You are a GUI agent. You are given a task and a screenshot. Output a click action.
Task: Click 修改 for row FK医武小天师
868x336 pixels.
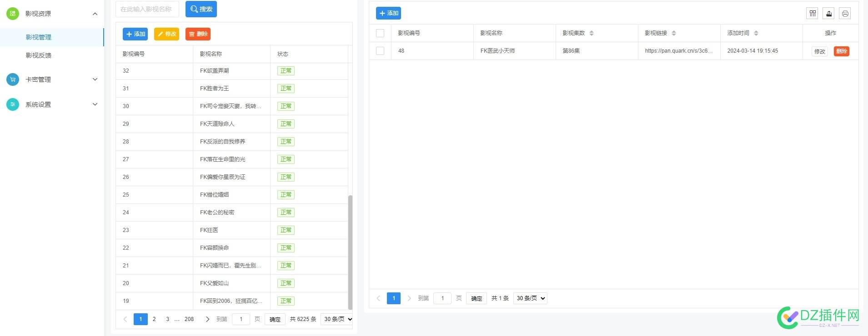[819, 51]
